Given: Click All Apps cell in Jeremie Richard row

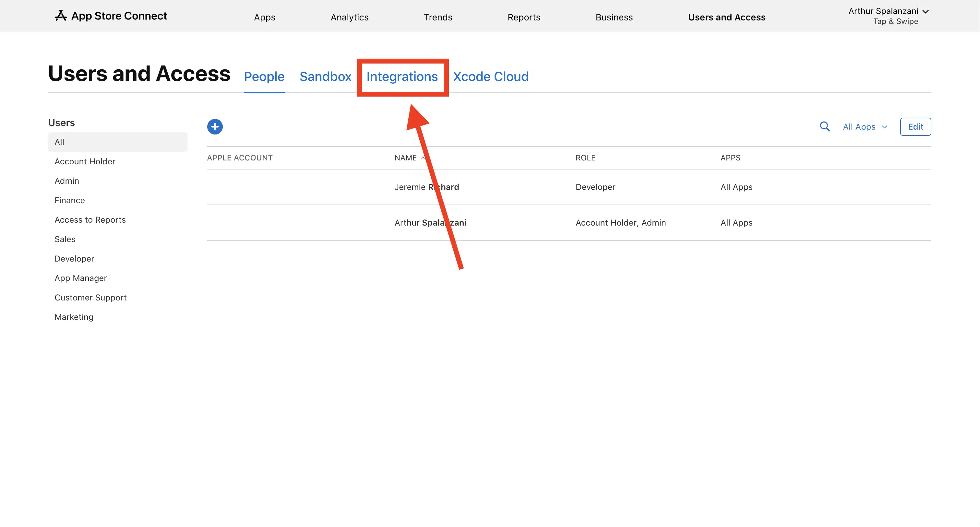Looking at the screenshot, I should [x=736, y=187].
